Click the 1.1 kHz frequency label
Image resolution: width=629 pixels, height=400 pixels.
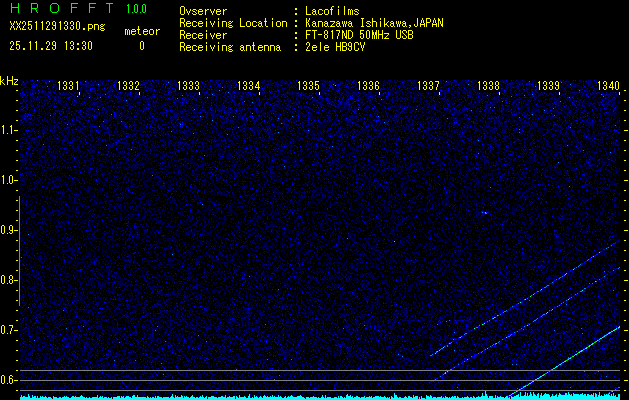coord(9,130)
